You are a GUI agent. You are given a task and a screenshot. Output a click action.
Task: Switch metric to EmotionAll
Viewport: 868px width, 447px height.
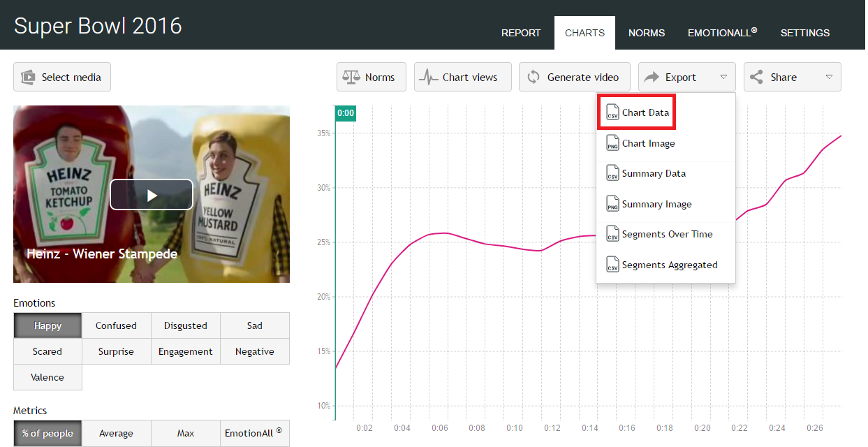[x=254, y=433]
